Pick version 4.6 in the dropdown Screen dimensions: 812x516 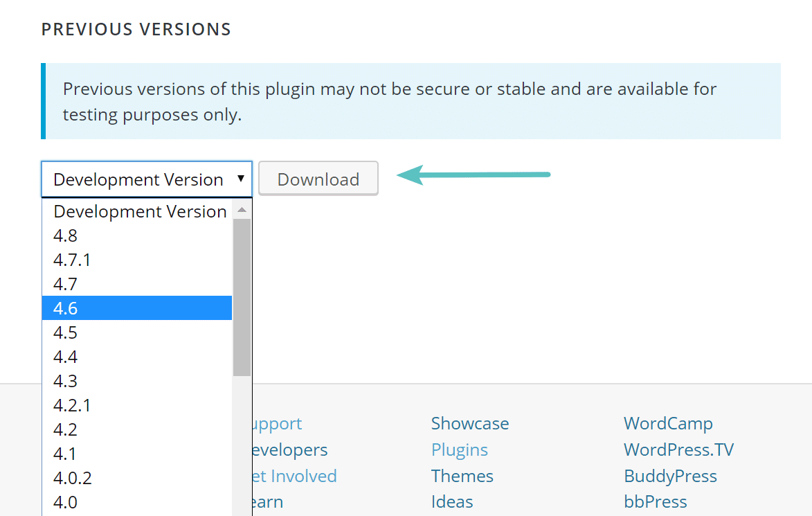pos(65,308)
